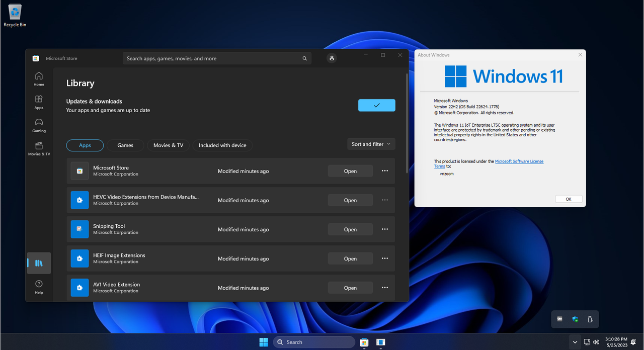Viewport: 644px width, 350px height.
Task: Open HEVC Video Extensions via Open button
Action: [x=350, y=200]
